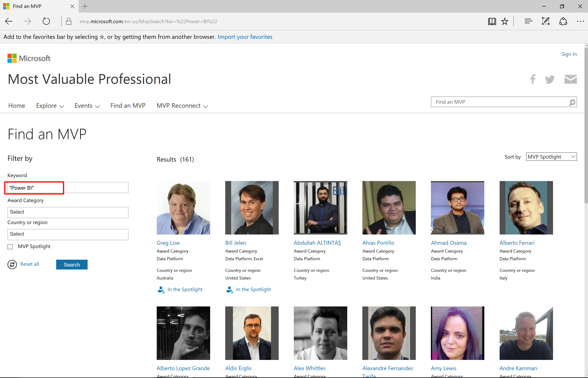Open Greg Low's profile link
The width and height of the screenshot is (588, 378).
168,243
